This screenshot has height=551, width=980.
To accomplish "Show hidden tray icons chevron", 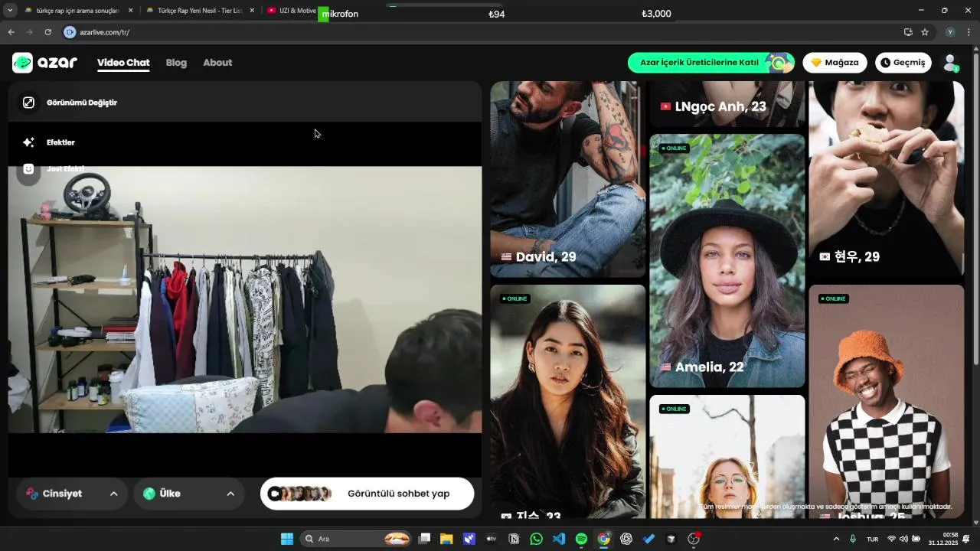I will tap(836, 539).
